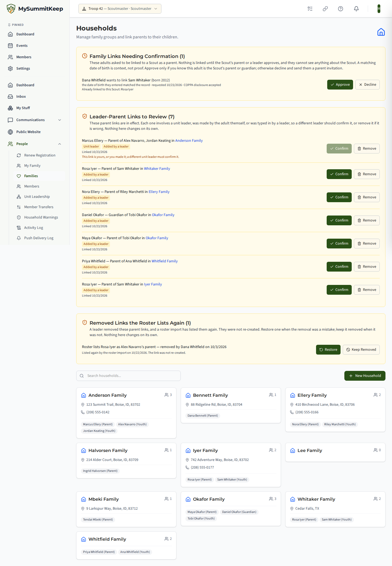Click the link icon in top bar
This screenshot has width=392, height=566.
(x=325, y=9)
